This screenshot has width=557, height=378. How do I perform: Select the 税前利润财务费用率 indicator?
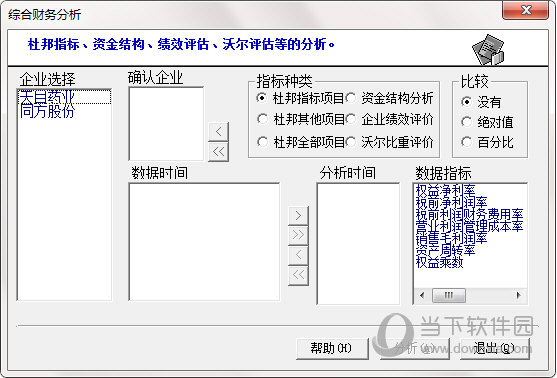469,214
